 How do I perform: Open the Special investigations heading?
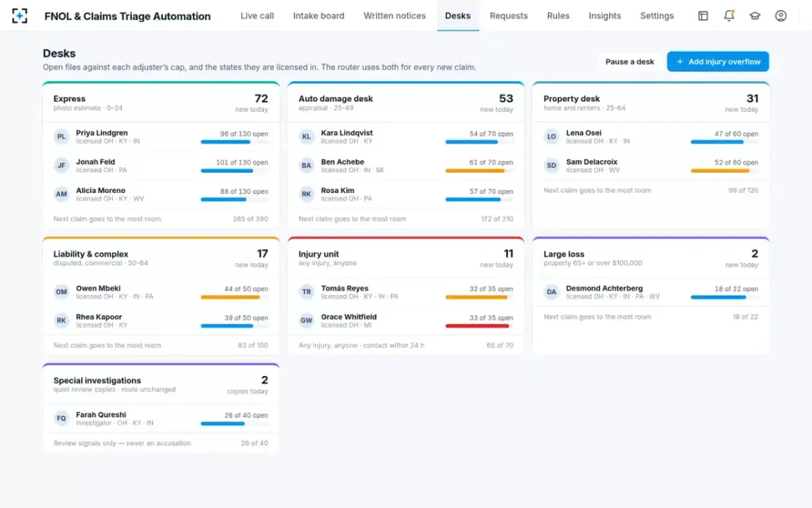click(x=97, y=381)
